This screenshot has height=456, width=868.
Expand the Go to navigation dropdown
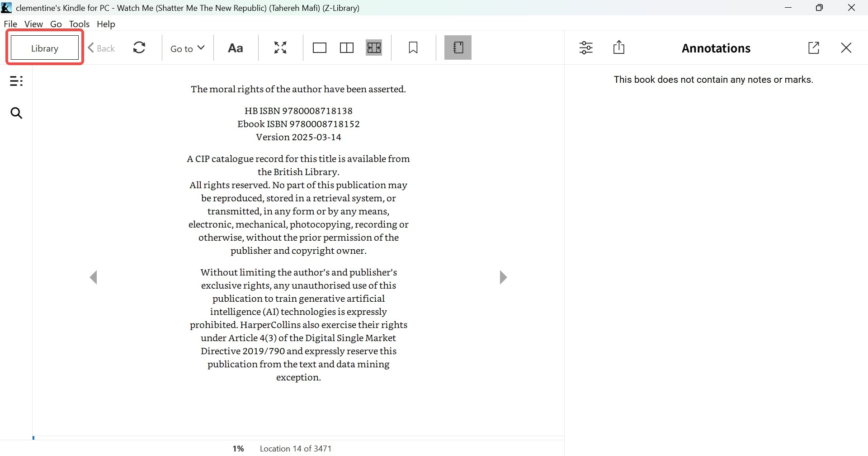coord(186,47)
